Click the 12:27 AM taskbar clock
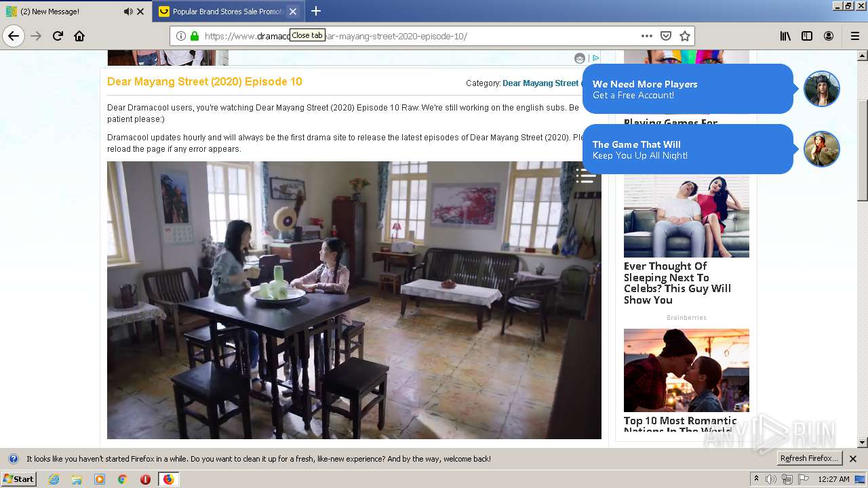 coord(833,479)
